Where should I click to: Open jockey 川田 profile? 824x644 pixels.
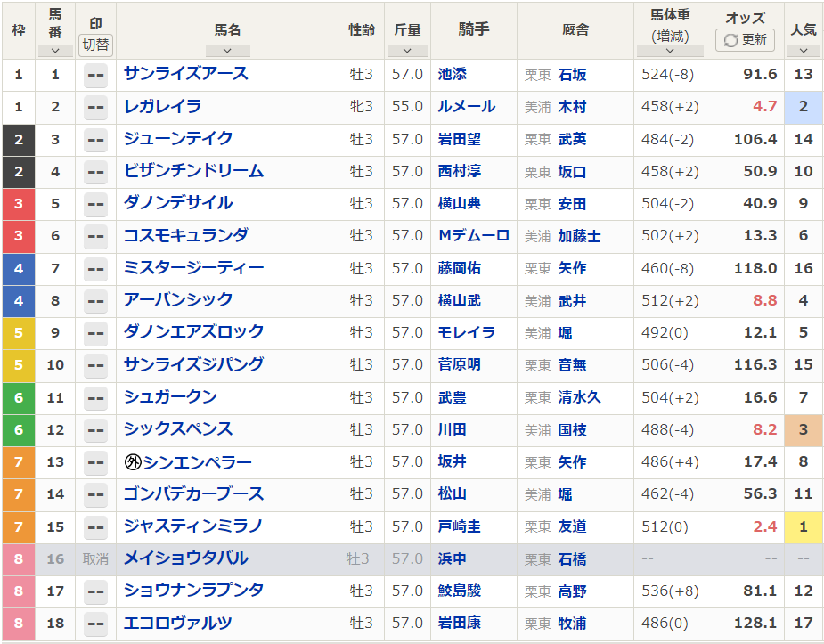click(452, 429)
